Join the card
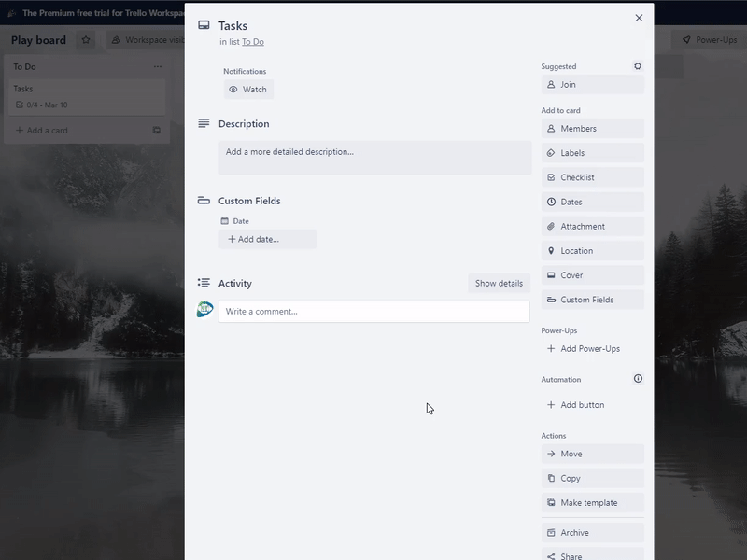 tap(593, 85)
